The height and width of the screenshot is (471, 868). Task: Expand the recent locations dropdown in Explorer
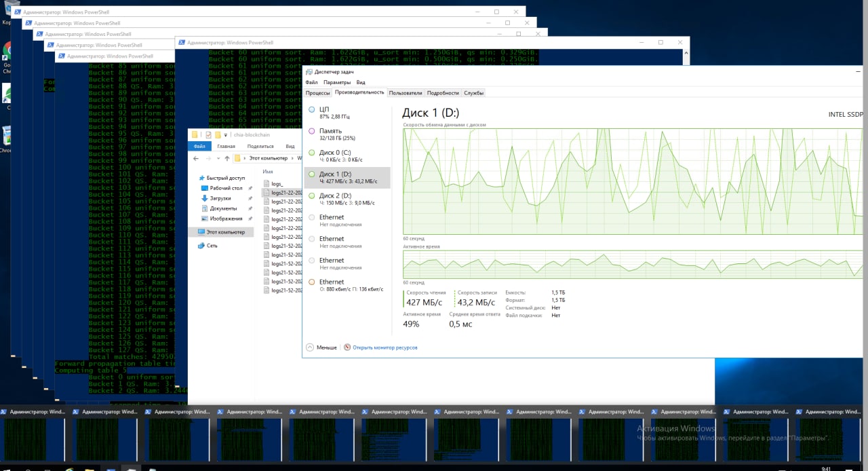point(218,158)
